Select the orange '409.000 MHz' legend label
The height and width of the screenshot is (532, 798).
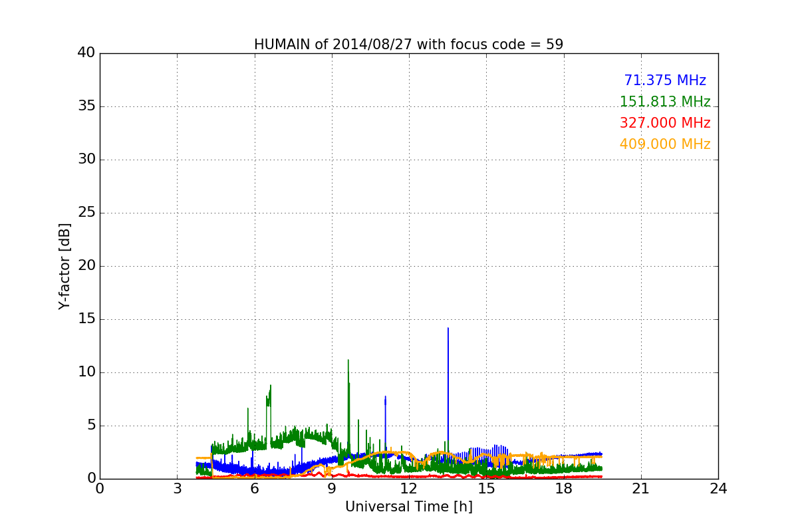coord(665,144)
